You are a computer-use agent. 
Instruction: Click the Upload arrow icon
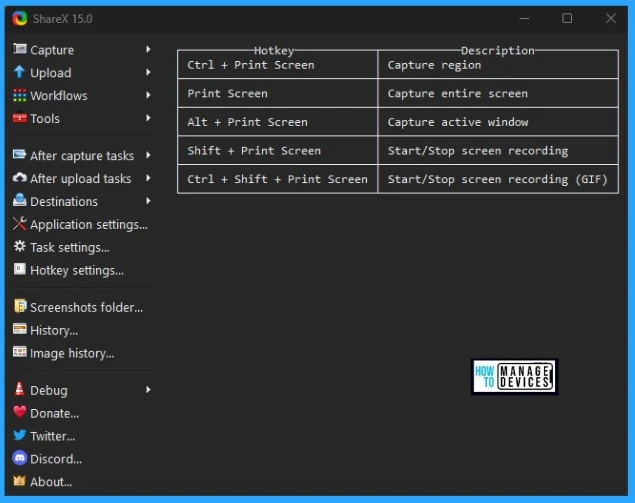(x=19, y=72)
